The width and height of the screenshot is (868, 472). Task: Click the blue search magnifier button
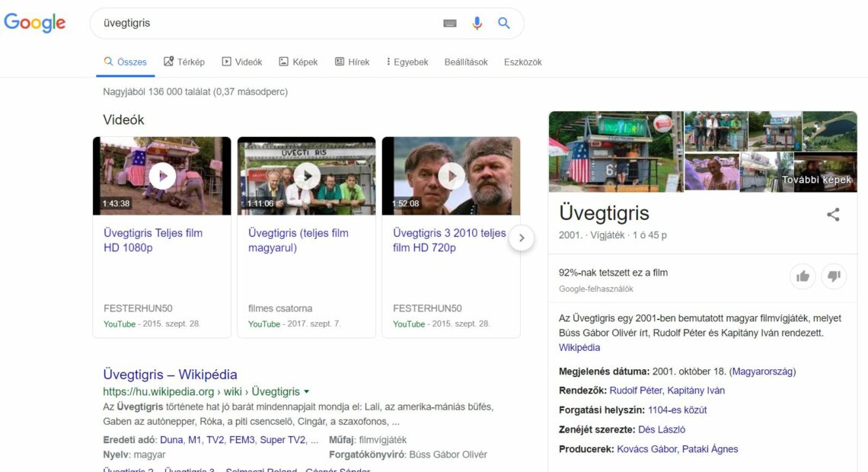click(x=504, y=24)
